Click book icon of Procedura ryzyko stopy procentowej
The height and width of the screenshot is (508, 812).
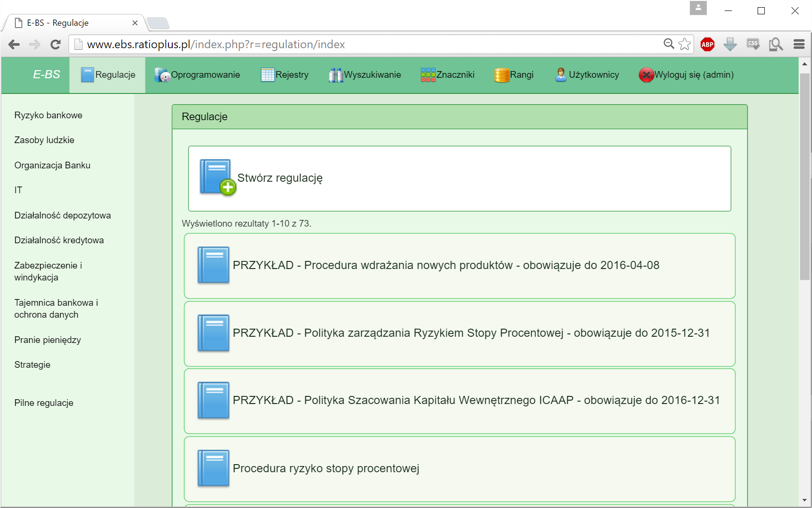pyautogui.click(x=214, y=468)
